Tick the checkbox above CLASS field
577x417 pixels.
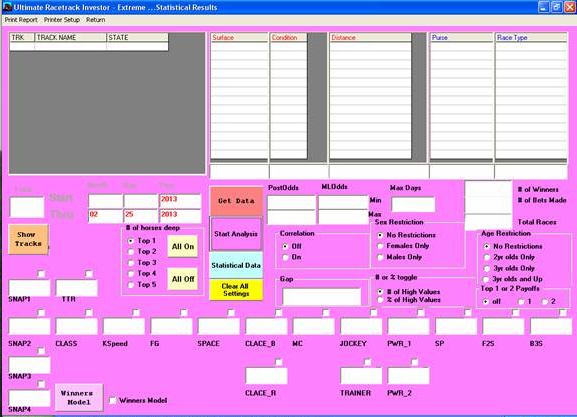click(89, 312)
